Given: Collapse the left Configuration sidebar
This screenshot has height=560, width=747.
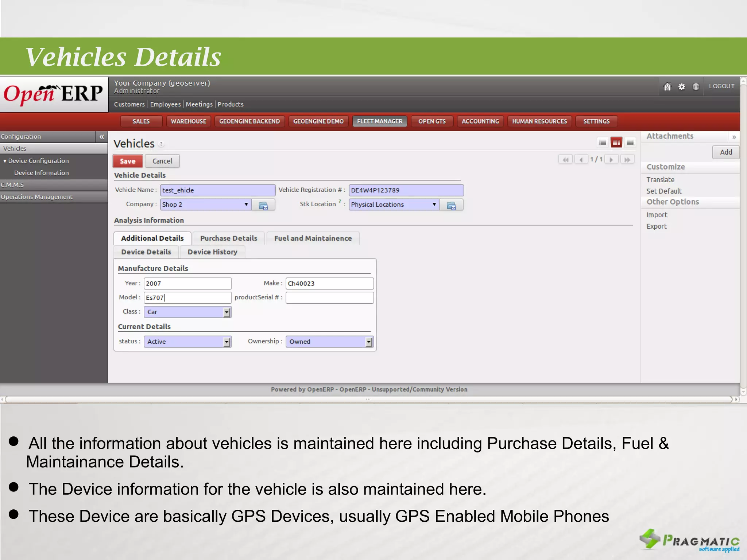Looking at the screenshot, I should pyautogui.click(x=102, y=137).
